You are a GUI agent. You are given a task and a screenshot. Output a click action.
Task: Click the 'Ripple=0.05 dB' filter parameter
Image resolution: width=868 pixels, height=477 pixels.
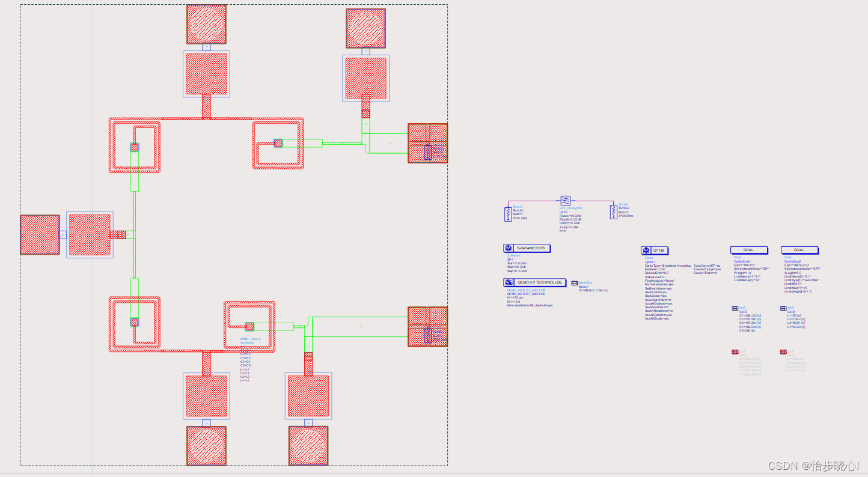click(x=570, y=219)
